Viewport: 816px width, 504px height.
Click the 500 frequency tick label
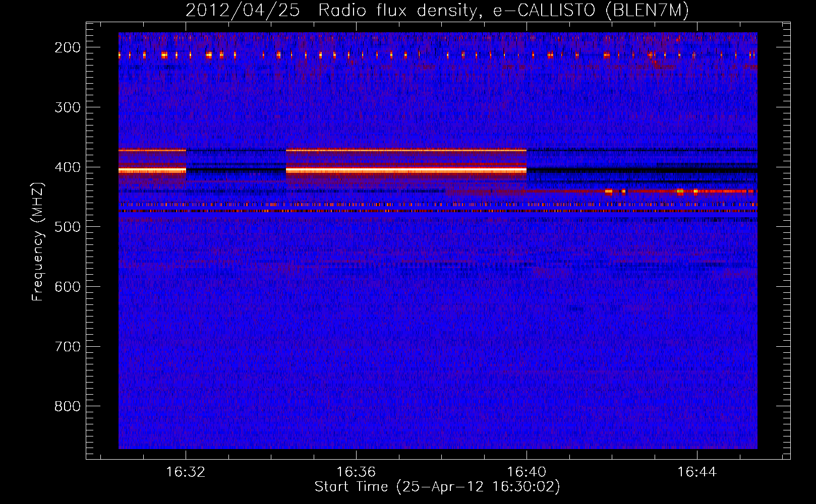pos(68,227)
